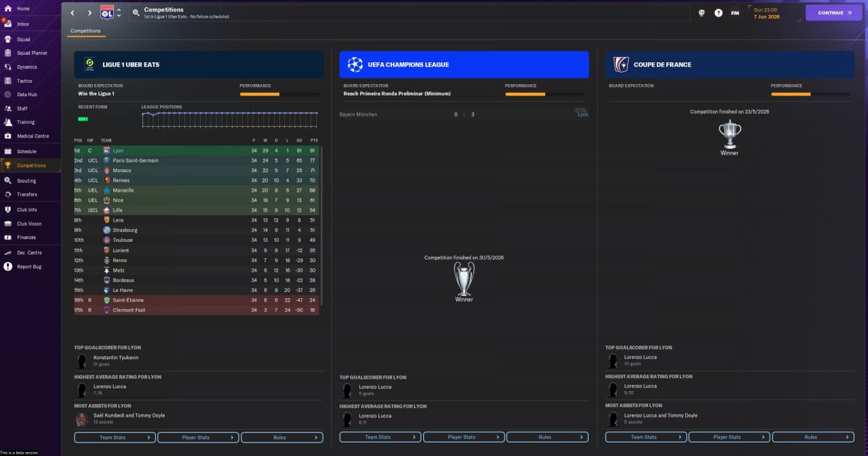Open the Home sidebar icon
Image resolution: width=868 pixels, height=456 pixels.
coord(7,9)
